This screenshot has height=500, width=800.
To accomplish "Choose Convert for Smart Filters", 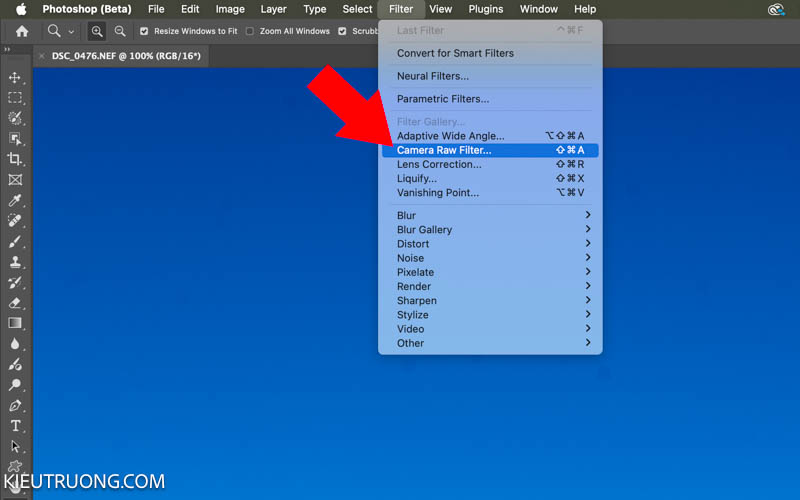I will pyautogui.click(x=490, y=53).
